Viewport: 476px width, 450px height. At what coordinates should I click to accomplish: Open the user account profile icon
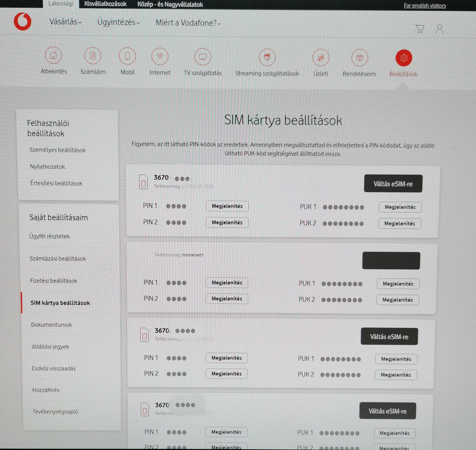439,29
